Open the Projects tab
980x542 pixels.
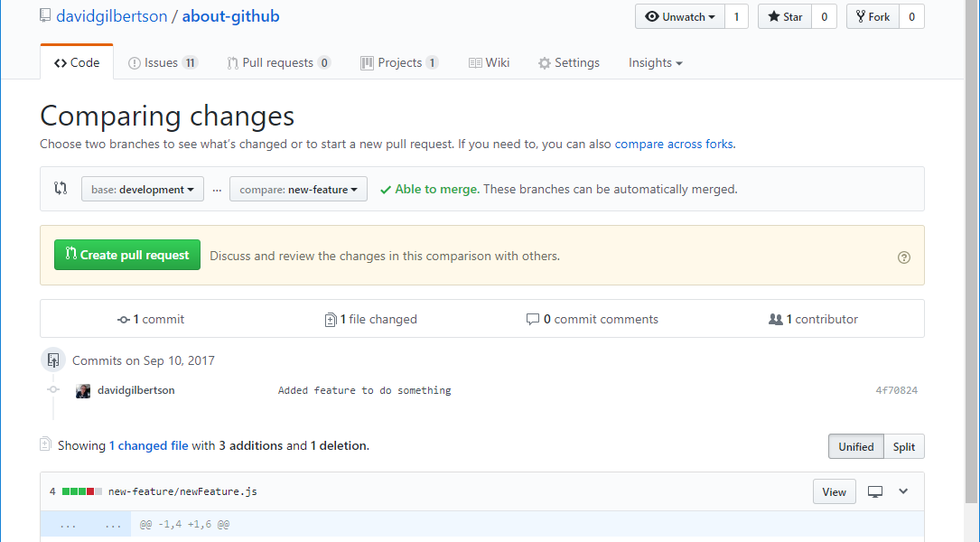399,62
